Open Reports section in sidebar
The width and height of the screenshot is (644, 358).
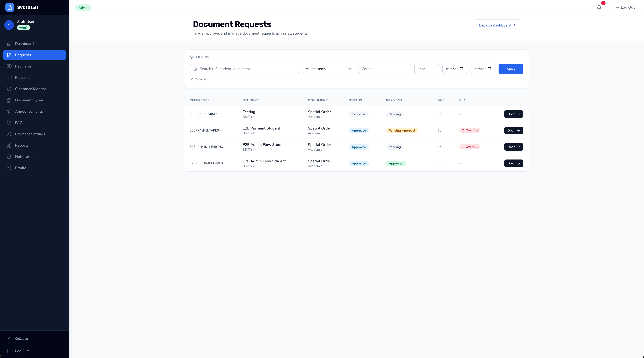[x=34, y=145]
